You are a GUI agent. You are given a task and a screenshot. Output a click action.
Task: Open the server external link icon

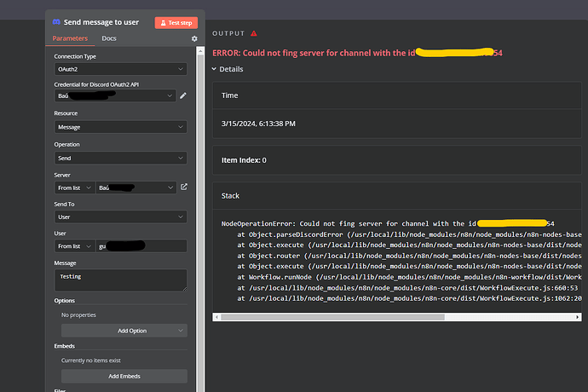[x=183, y=187]
